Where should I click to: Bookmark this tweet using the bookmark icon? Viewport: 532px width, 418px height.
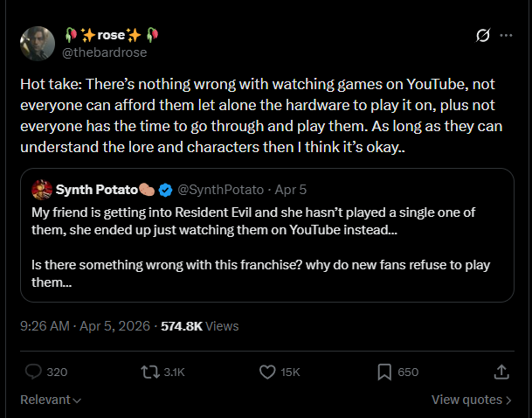coord(384,372)
